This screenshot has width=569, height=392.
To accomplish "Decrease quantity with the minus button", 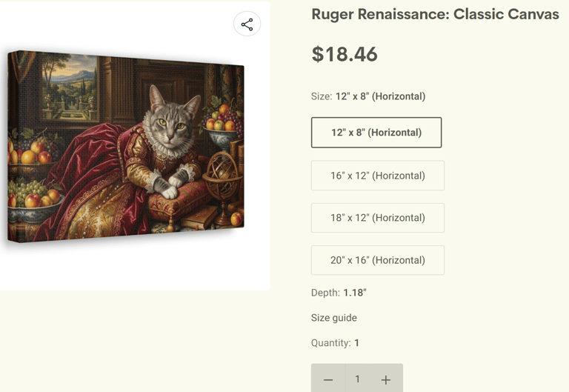I will point(328,379).
